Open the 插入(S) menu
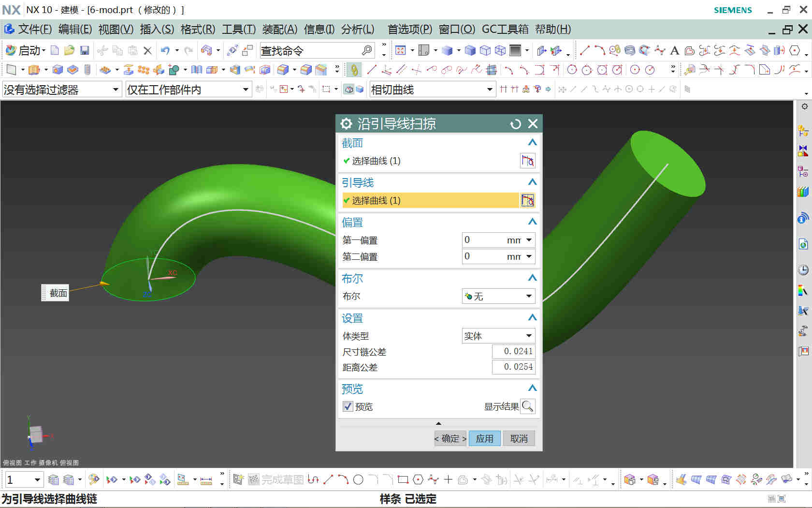Screen dimensions: 812x508 (x=157, y=30)
